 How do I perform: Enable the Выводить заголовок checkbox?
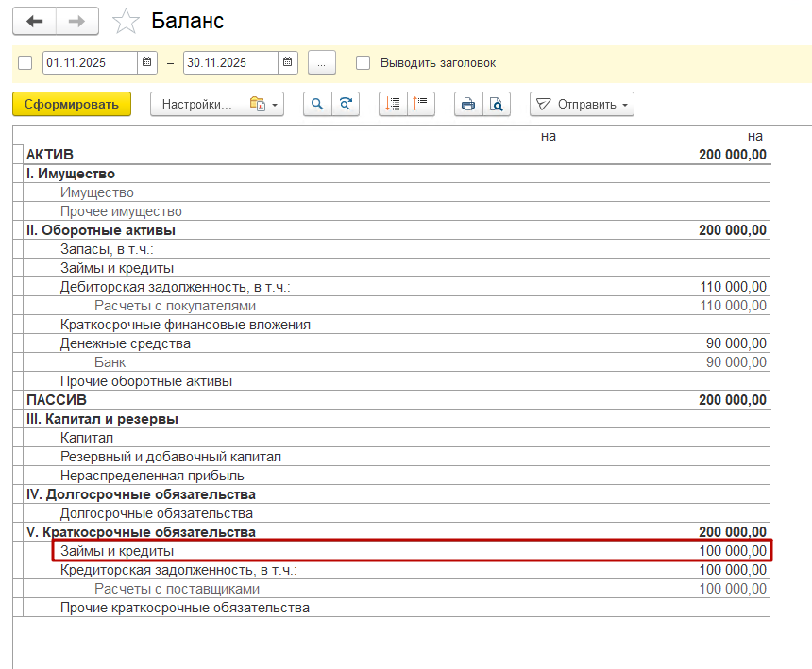(x=364, y=63)
